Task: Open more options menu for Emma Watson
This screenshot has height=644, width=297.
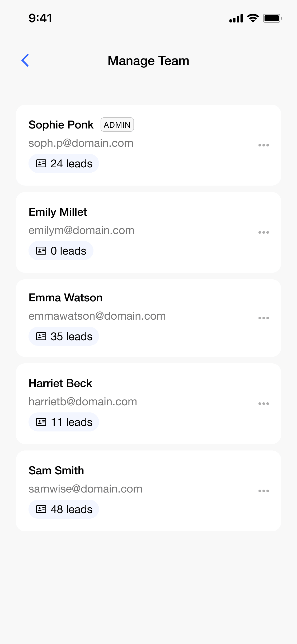Action: [263, 318]
